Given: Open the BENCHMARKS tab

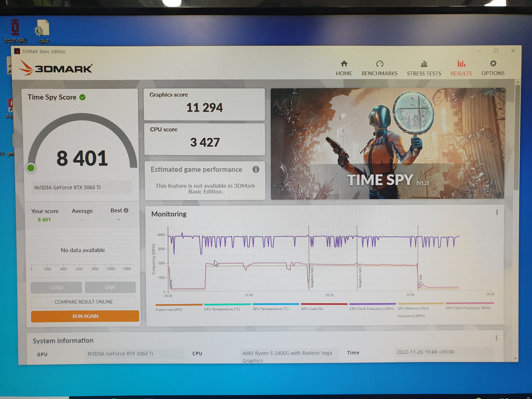Looking at the screenshot, I should point(379,68).
